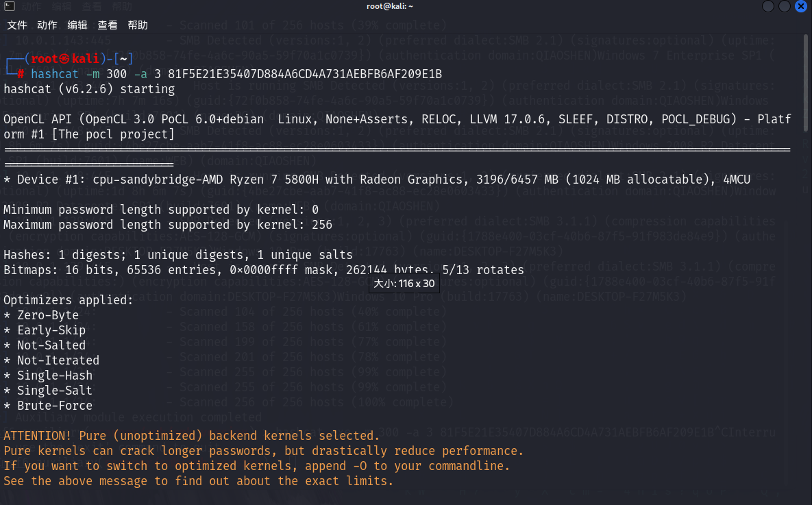Click the 81F5E21E... hash string in command
The width and height of the screenshot is (812, 505).
pyautogui.click(x=305, y=74)
